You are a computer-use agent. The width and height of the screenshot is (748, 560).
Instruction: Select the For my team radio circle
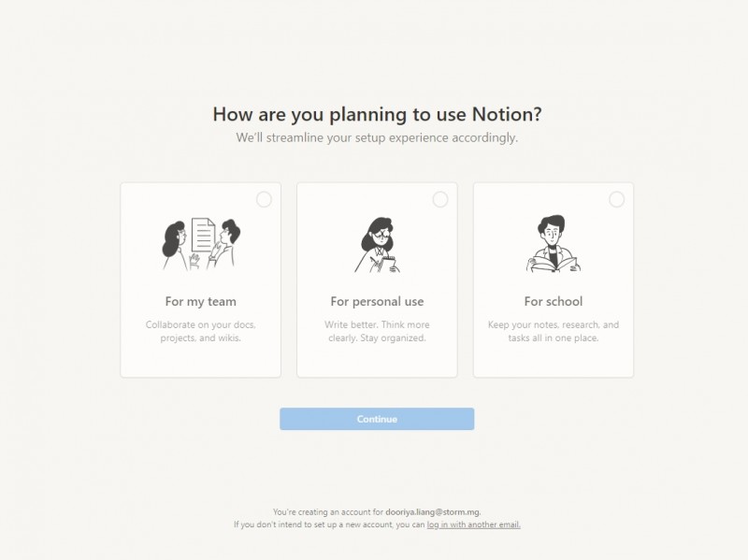click(x=264, y=199)
